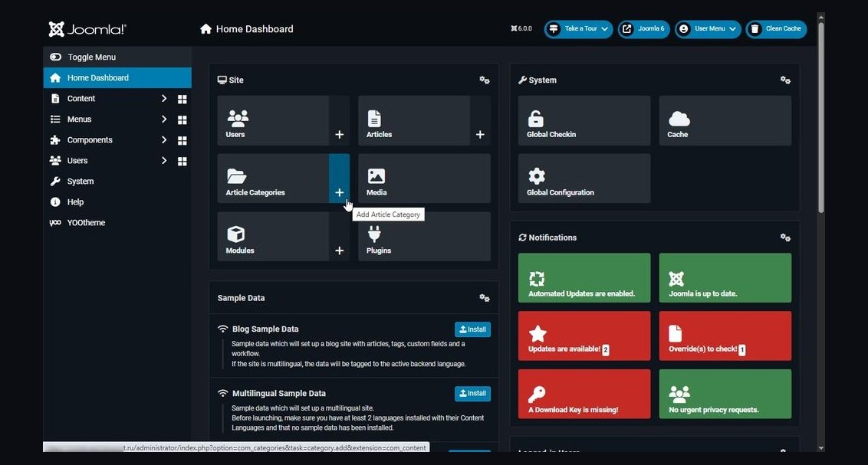Open the Users sidebar item

[77, 161]
